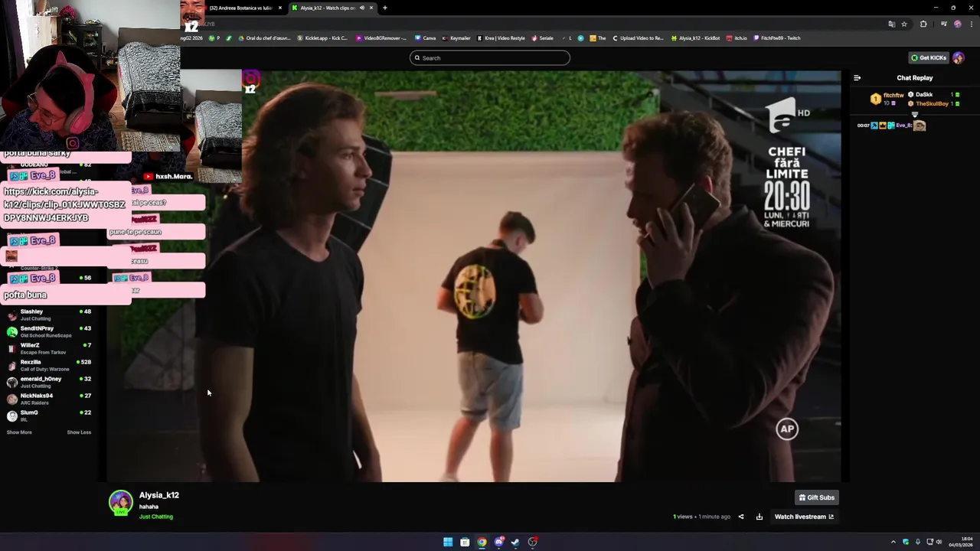Open Alysia_k12 - KickBot bookmark
980x551 pixels.
[696, 38]
